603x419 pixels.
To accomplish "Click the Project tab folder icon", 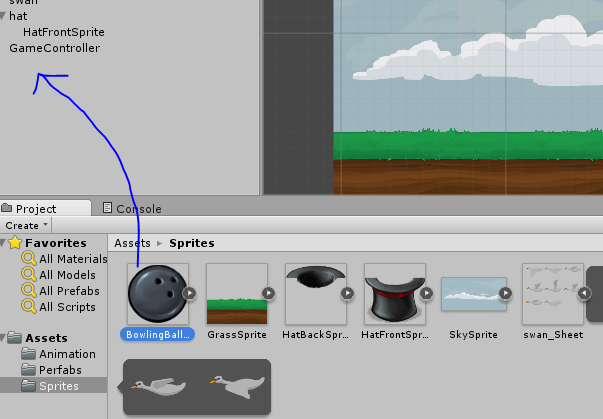I will tap(7, 208).
